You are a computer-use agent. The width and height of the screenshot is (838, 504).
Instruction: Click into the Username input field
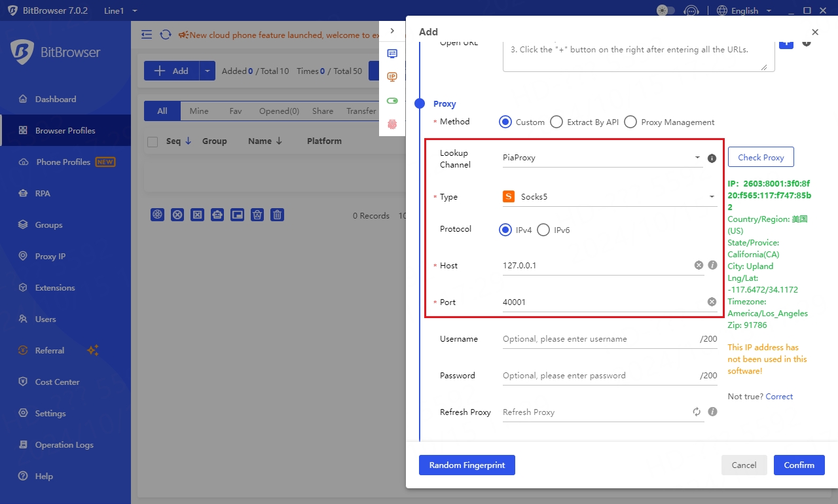point(596,339)
